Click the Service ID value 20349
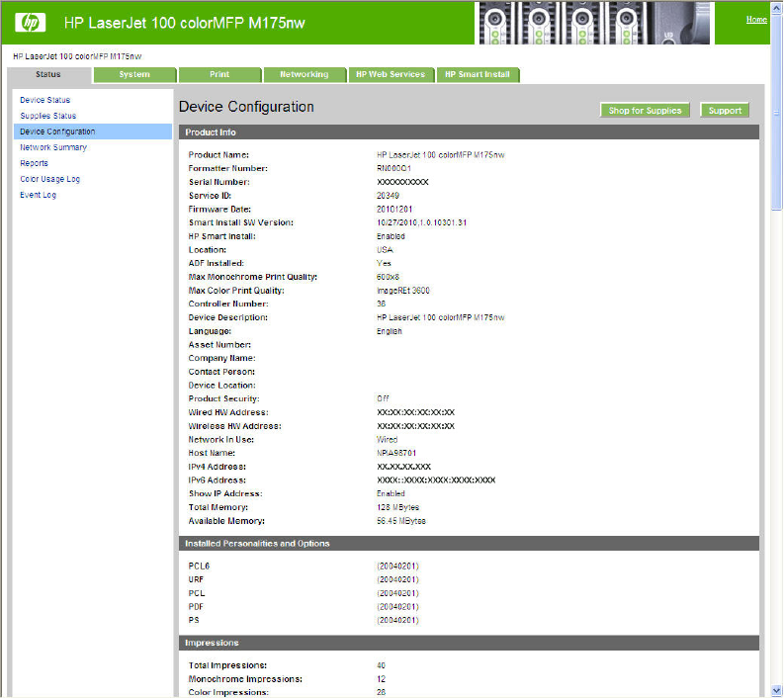This screenshot has height=698, width=784. (388, 196)
